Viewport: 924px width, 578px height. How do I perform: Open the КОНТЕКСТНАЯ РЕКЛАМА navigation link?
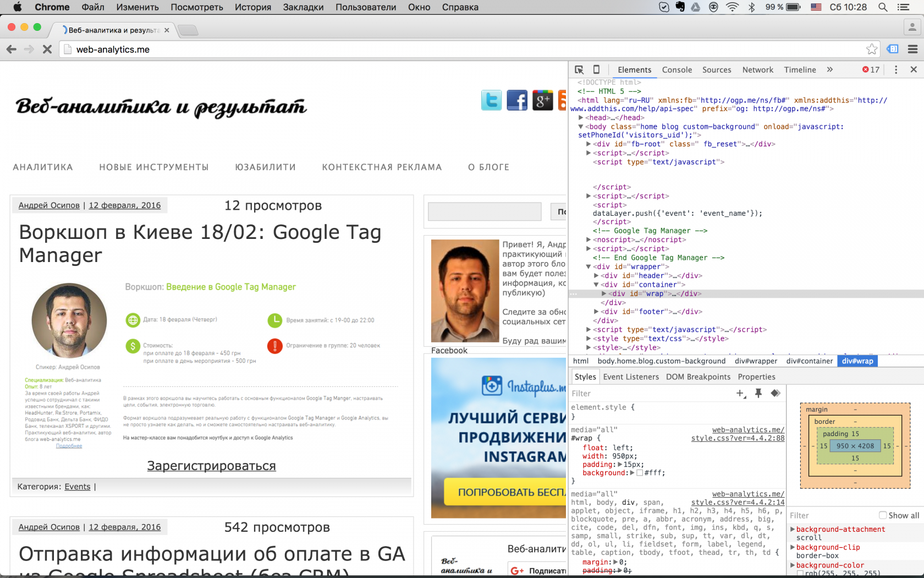coord(382,167)
